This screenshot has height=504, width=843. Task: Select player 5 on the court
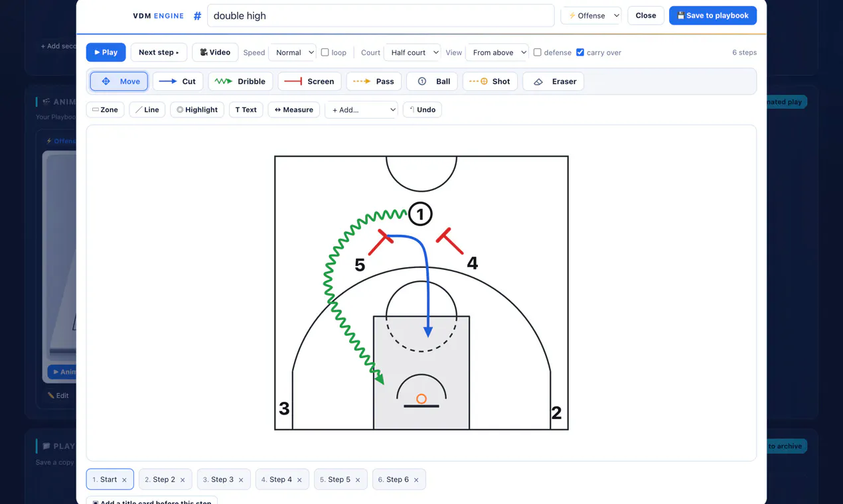pyautogui.click(x=360, y=265)
